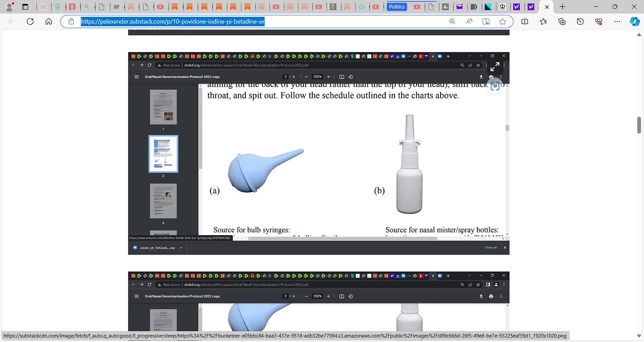
Task: View site information via the lock icon
Action: [71, 21]
